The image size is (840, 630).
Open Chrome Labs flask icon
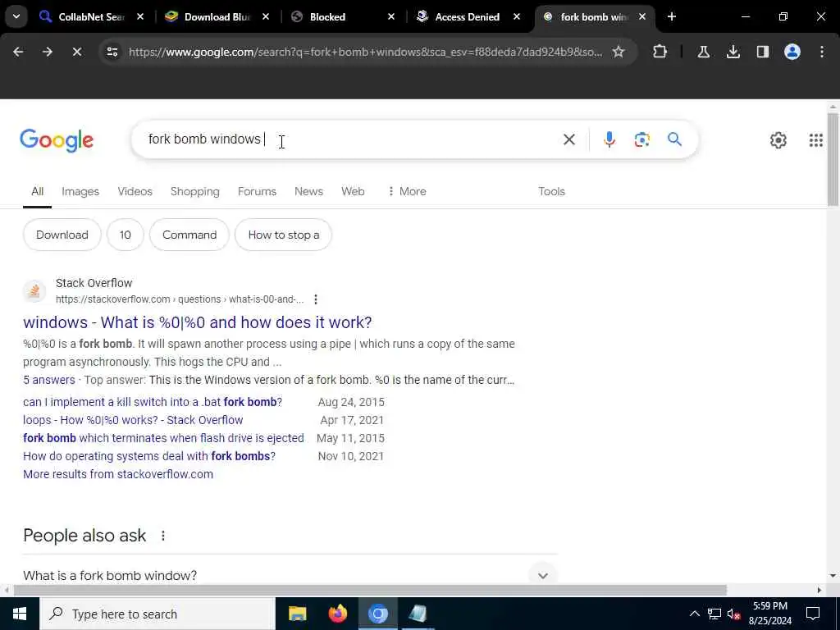[703, 52]
